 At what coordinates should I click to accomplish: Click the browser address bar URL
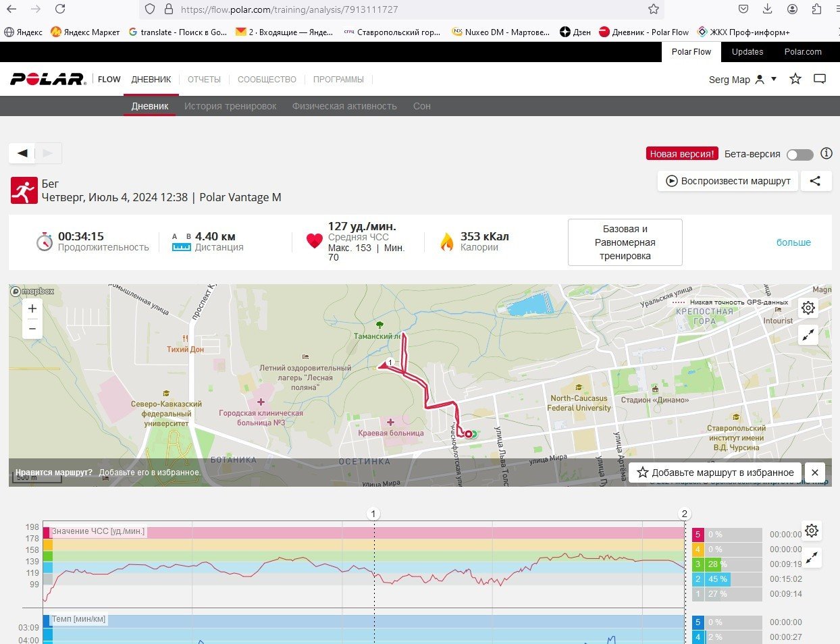(290, 9)
